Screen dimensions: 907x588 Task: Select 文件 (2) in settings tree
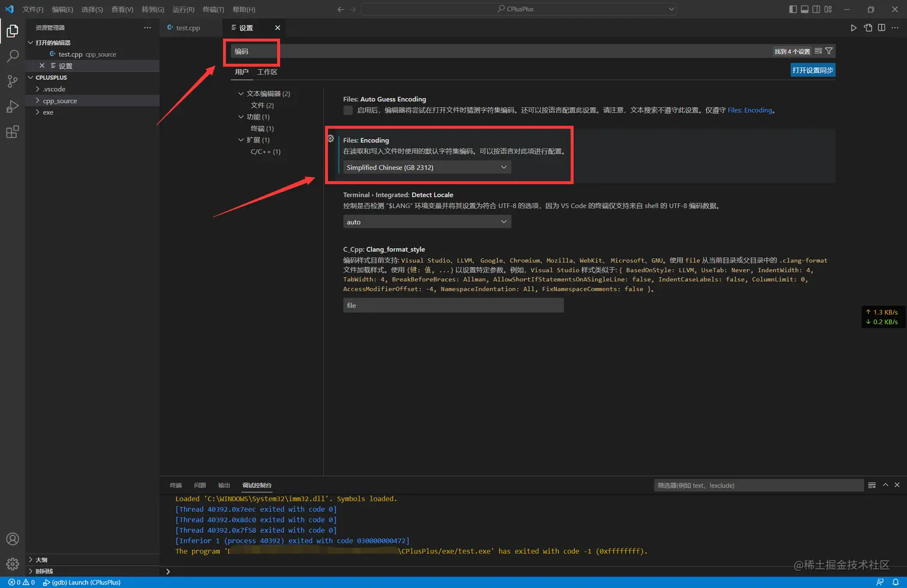262,105
